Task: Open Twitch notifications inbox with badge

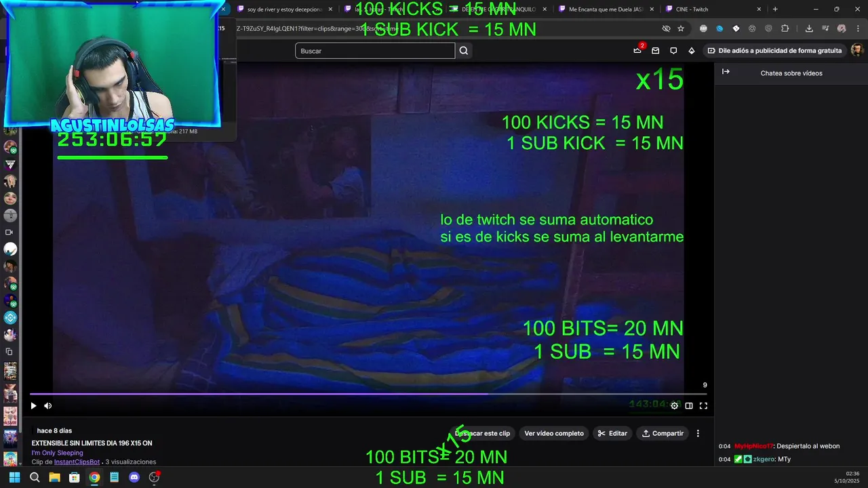Action: [637, 51]
